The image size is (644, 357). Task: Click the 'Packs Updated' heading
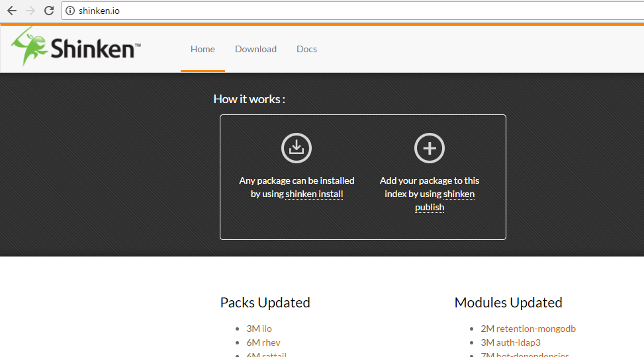tap(265, 303)
